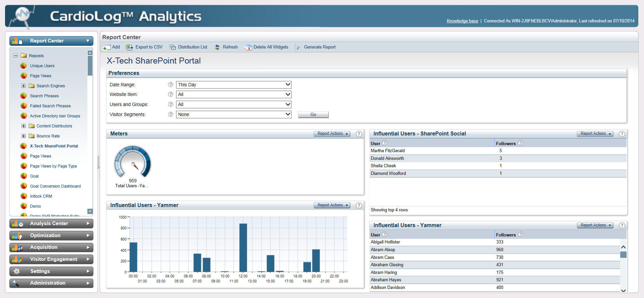Open Report Actions for Yammer chart widget
The image size is (644, 298).
(332, 205)
